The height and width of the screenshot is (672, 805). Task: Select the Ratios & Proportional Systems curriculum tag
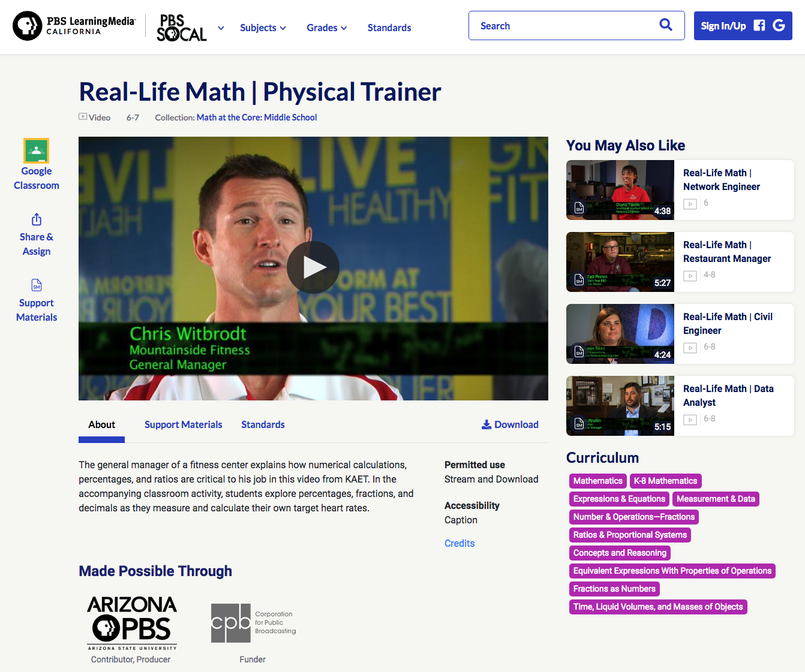pyautogui.click(x=630, y=535)
